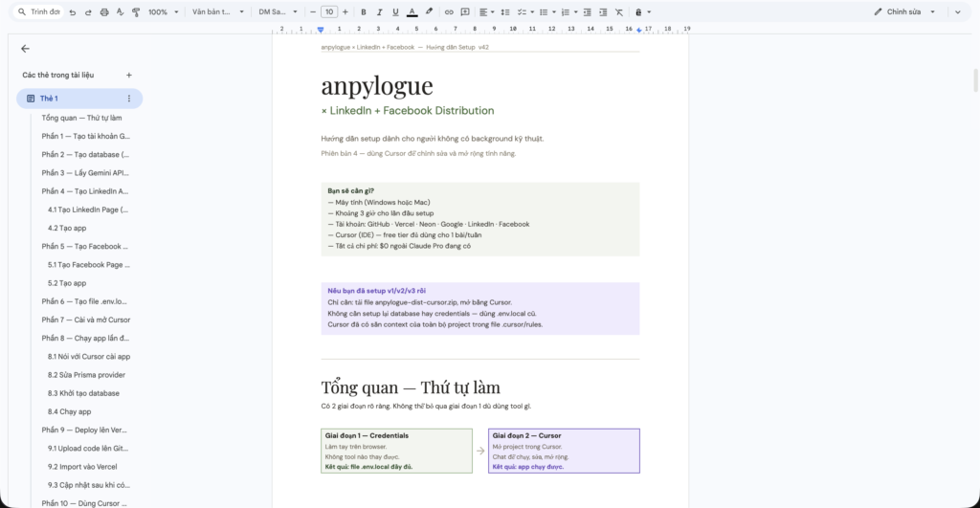This screenshot has height=508, width=980.
Task: Click the Print icon
Action: (x=104, y=12)
